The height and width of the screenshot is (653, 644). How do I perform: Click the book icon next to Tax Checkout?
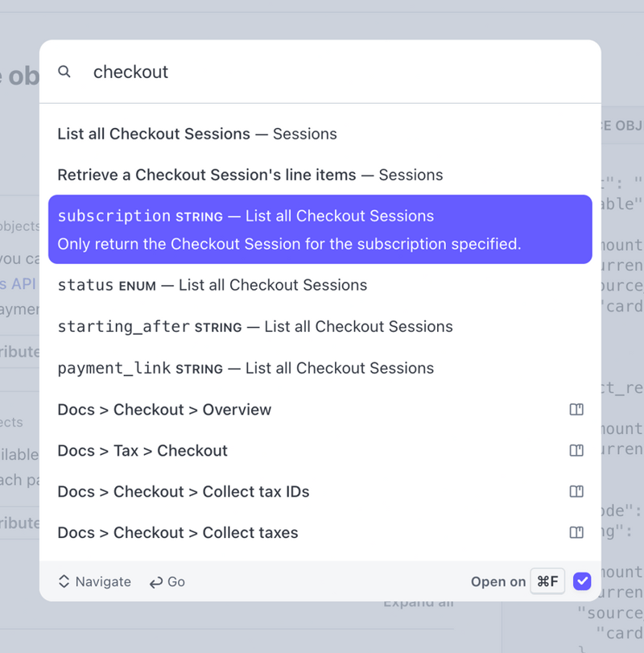pos(576,451)
